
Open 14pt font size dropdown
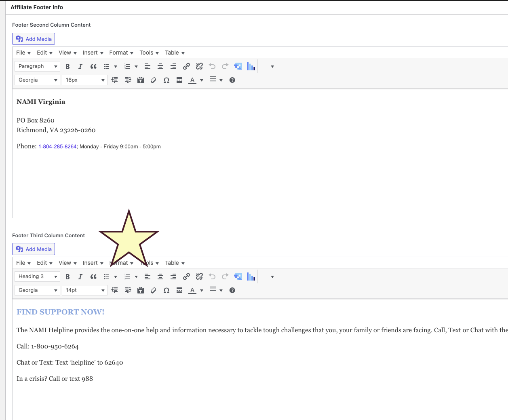pos(84,290)
